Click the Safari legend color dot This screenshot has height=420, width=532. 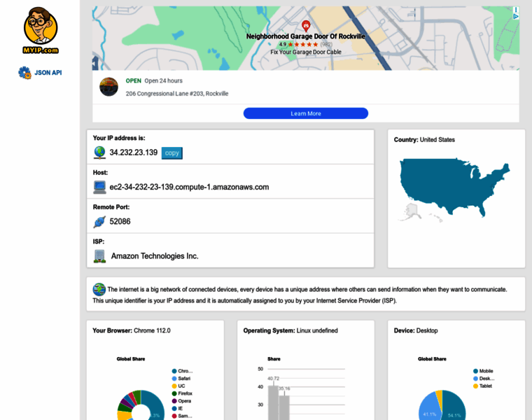(x=174, y=379)
